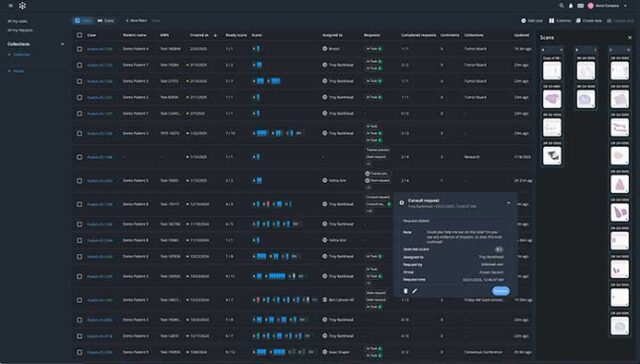Switch to the Scans view tab
This screenshot has width=640, height=364.
106,20
